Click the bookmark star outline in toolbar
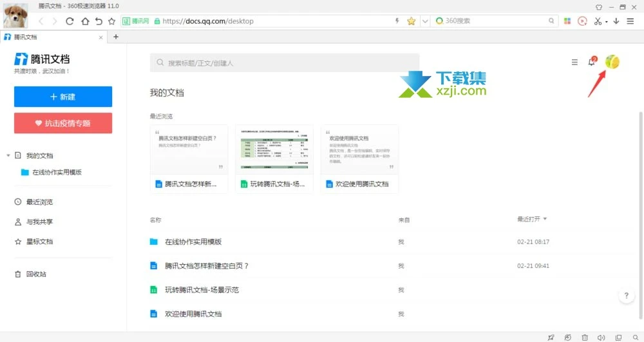 point(111,21)
